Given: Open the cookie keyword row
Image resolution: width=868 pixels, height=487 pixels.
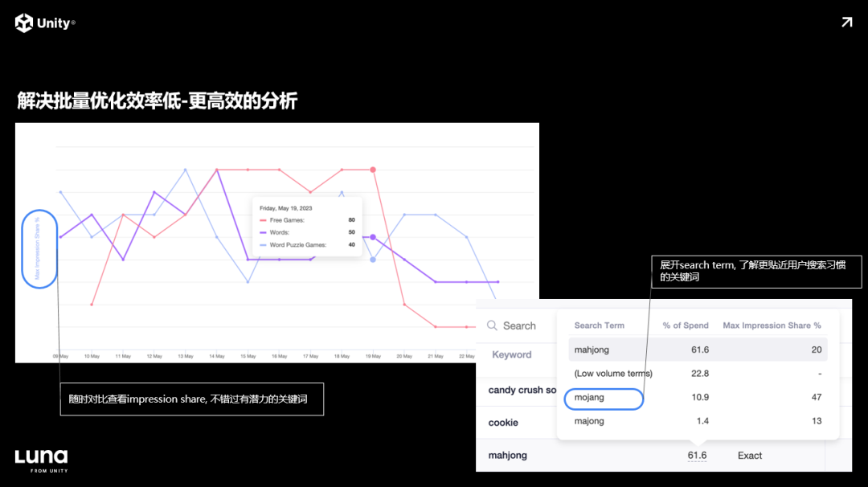Looking at the screenshot, I should coord(503,422).
